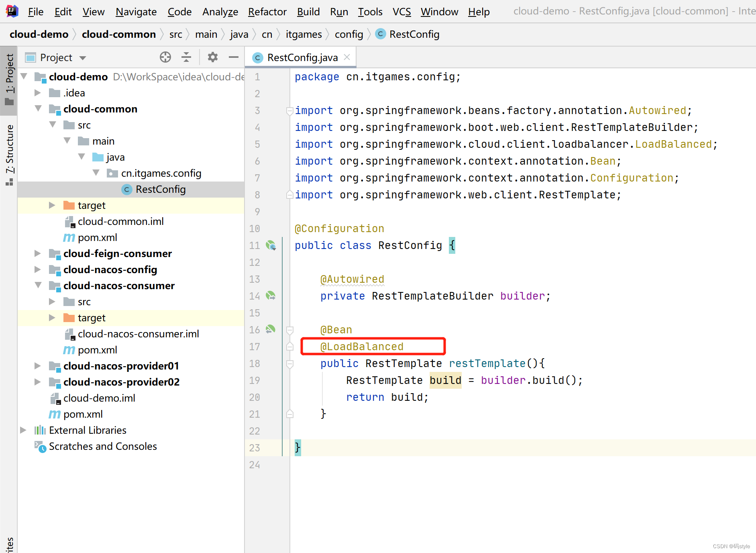This screenshot has width=756, height=553.
Task: Collapse the java folder
Action: 82,157
